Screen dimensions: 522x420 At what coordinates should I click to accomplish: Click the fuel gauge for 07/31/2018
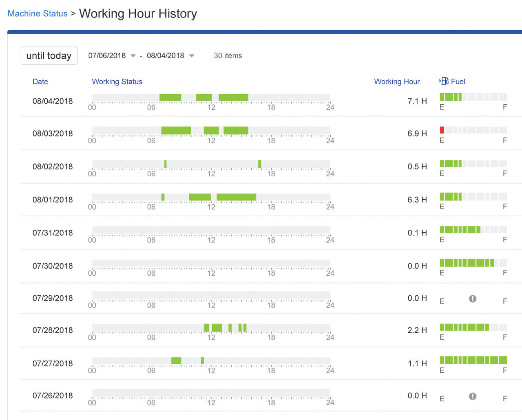coord(473,229)
